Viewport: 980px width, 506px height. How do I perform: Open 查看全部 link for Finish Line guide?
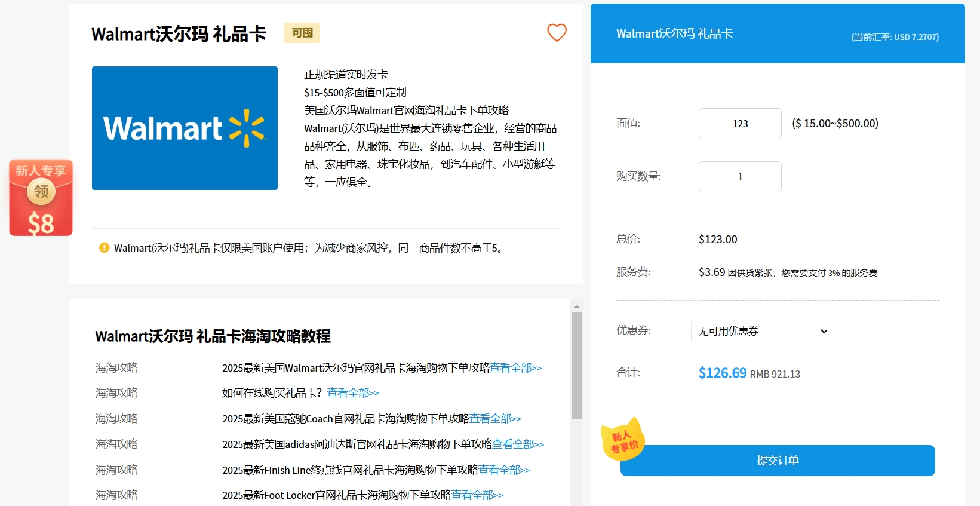click(504, 470)
